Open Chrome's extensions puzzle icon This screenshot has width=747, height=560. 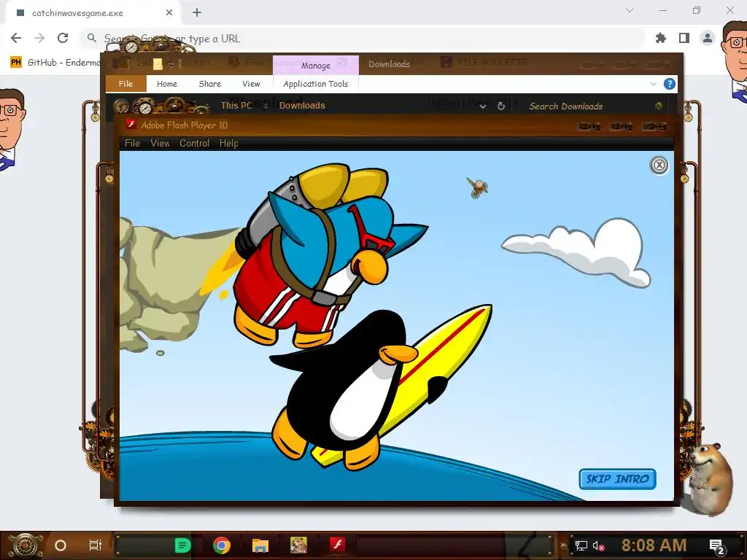click(661, 38)
